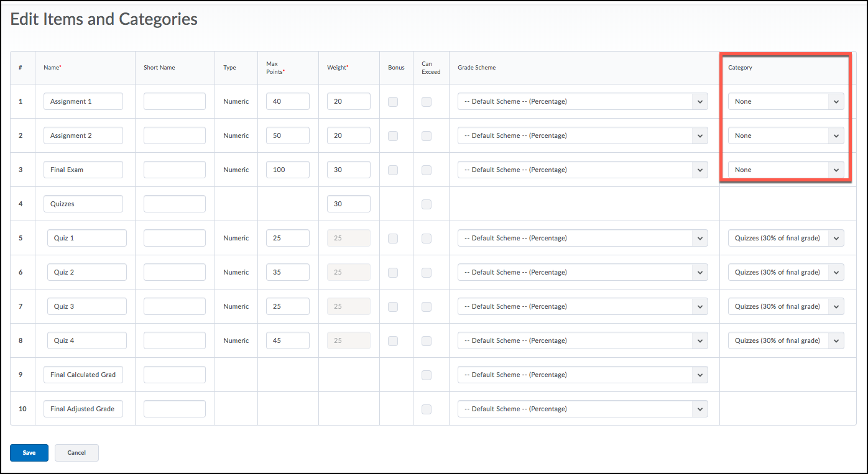The image size is (868, 474).
Task: Mark Quiz 4 as Bonus
Action: (393, 341)
